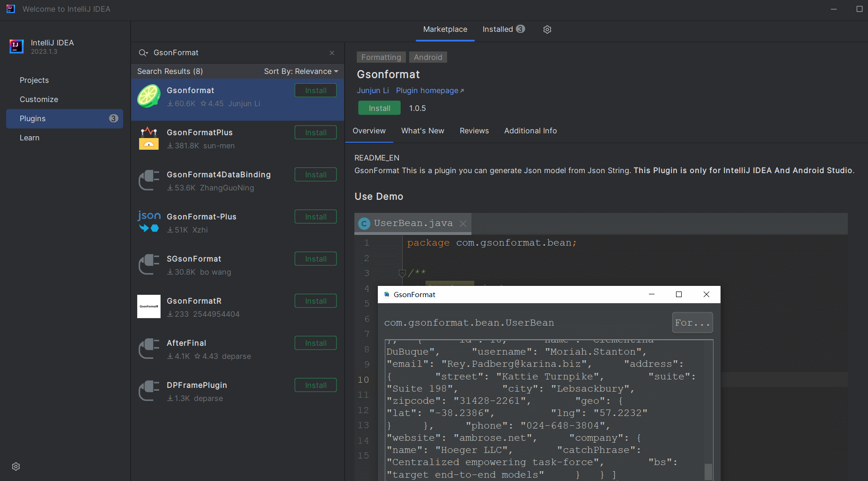Open the manage plugins gear icon near Marketplace tabs
Image resolution: width=868 pixels, height=481 pixels.
click(x=547, y=29)
